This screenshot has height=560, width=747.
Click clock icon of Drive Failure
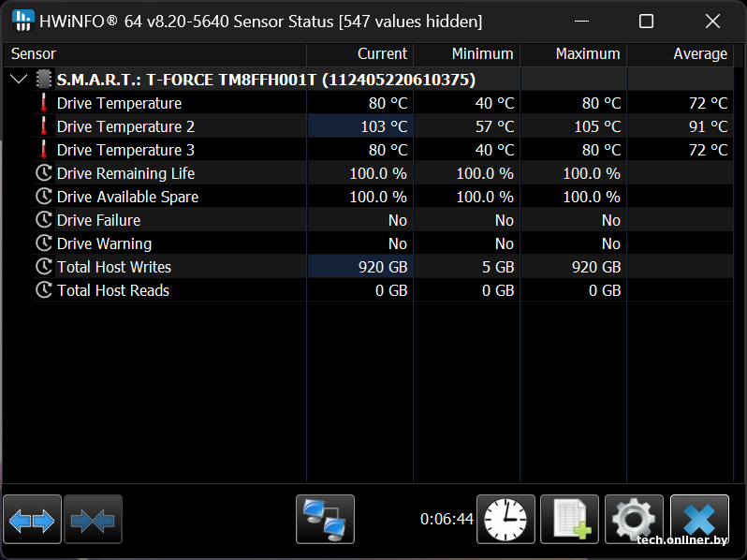pyautogui.click(x=43, y=219)
